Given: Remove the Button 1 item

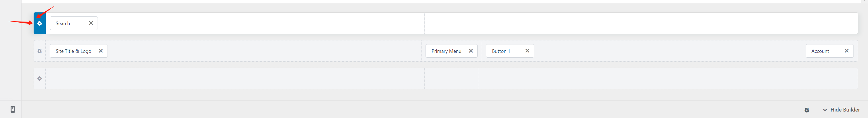Looking at the screenshot, I should pos(527,51).
